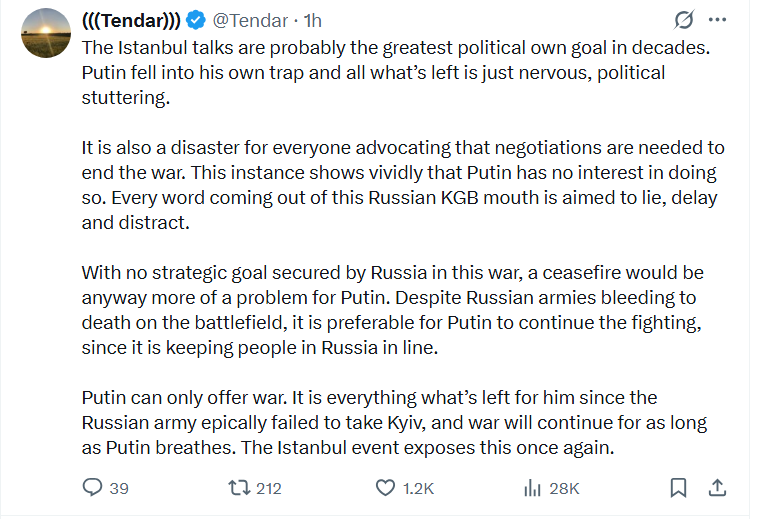
Task: Click the 212 reposts count
Action: click(269, 489)
